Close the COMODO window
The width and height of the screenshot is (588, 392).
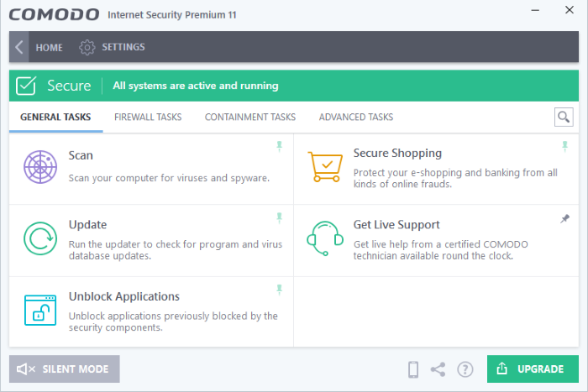(x=570, y=10)
